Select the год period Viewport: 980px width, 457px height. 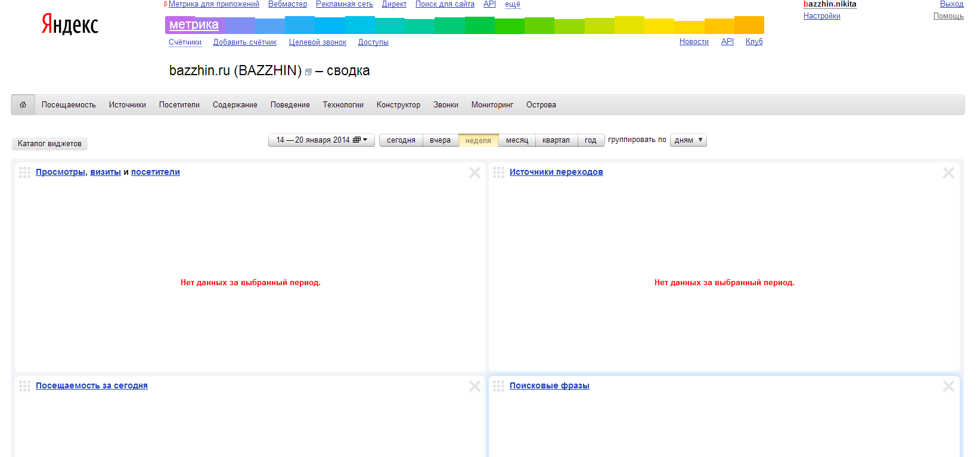[591, 140]
